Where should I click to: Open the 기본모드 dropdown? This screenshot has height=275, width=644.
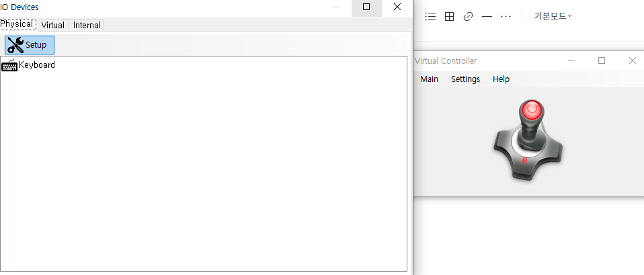tap(553, 16)
